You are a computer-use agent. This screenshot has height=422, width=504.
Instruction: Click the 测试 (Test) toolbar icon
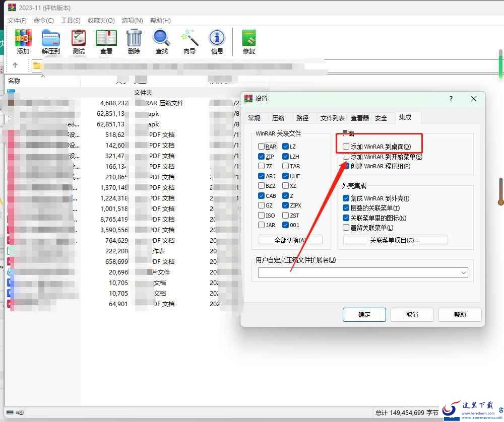[79, 42]
